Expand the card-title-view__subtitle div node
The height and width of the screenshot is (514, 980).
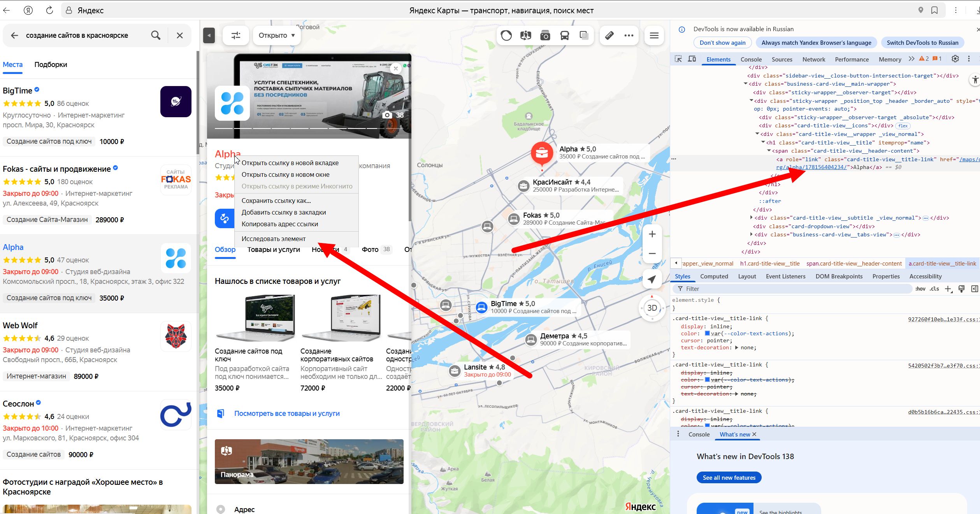point(751,218)
